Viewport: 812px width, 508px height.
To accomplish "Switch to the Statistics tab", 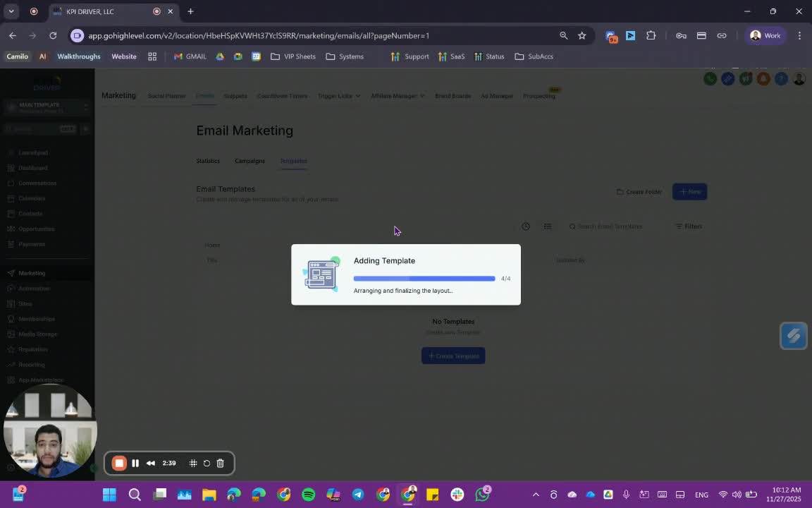I will pyautogui.click(x=208, y=161).
